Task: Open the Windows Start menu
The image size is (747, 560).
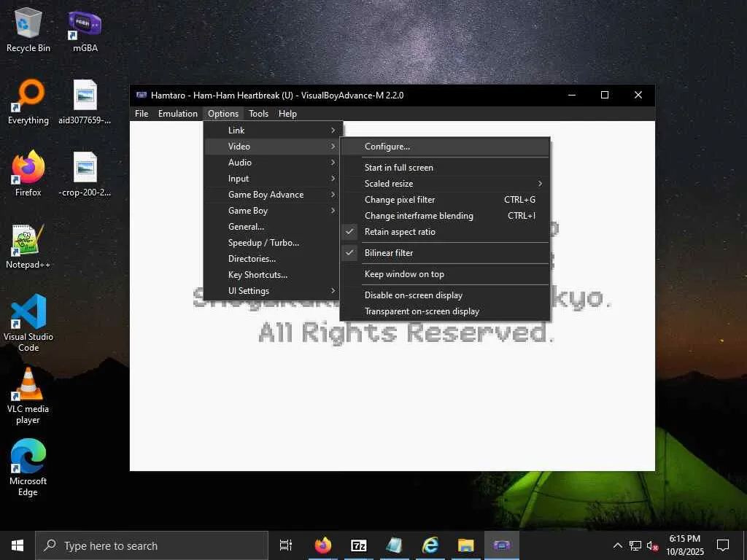Action: pyautogui.click(x=18, y=545)
